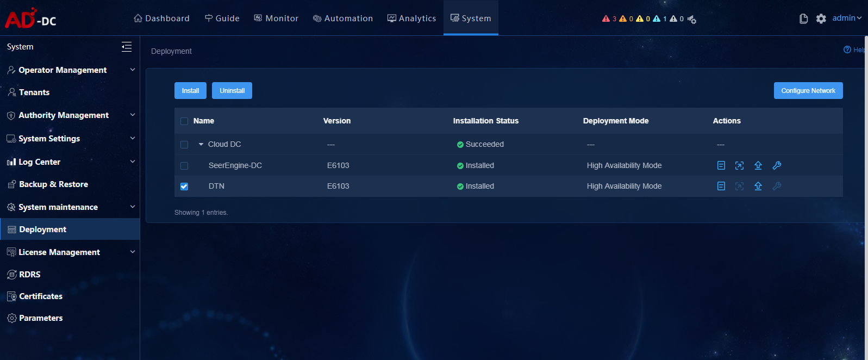Image resolution: width=868 pixels, height=360 pixels.
Task: Click SeerEngine-DC Installed status icon
Action: coord(460,166)
